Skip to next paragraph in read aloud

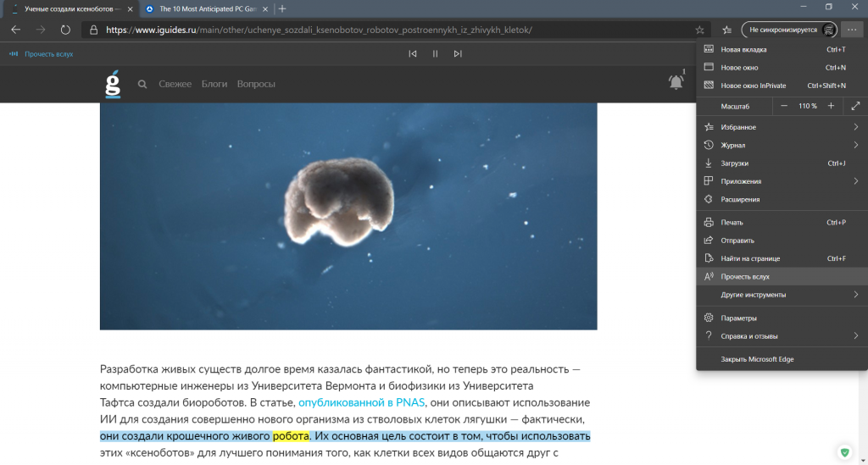[458, 54]
